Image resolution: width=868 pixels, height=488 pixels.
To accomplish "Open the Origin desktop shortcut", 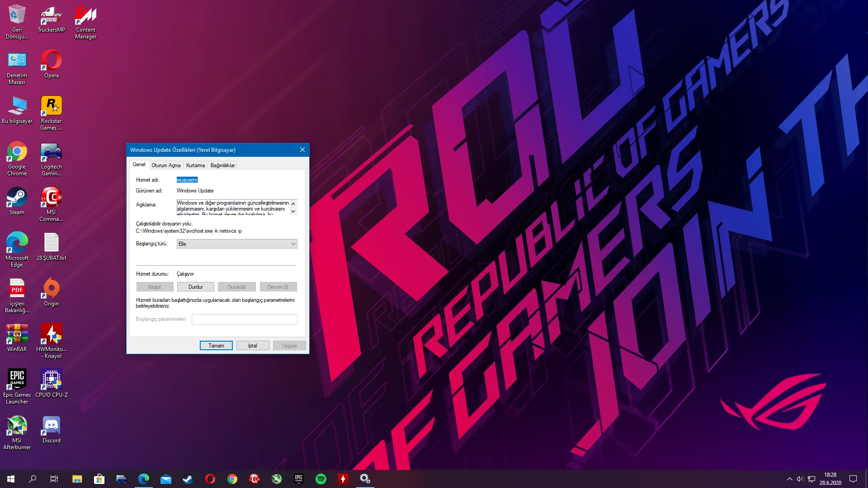I will pyautogui.click(x=51, y=292).
